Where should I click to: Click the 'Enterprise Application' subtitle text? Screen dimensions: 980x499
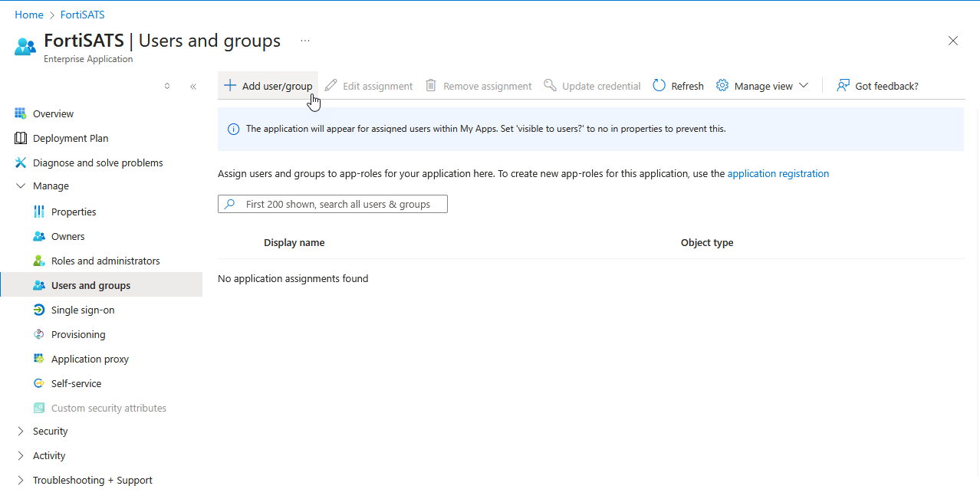point(88,59)
